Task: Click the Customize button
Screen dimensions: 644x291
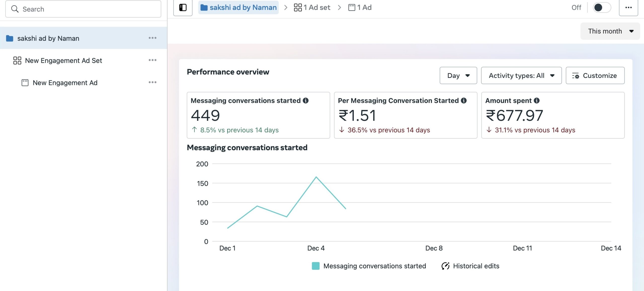Action: 595,76
